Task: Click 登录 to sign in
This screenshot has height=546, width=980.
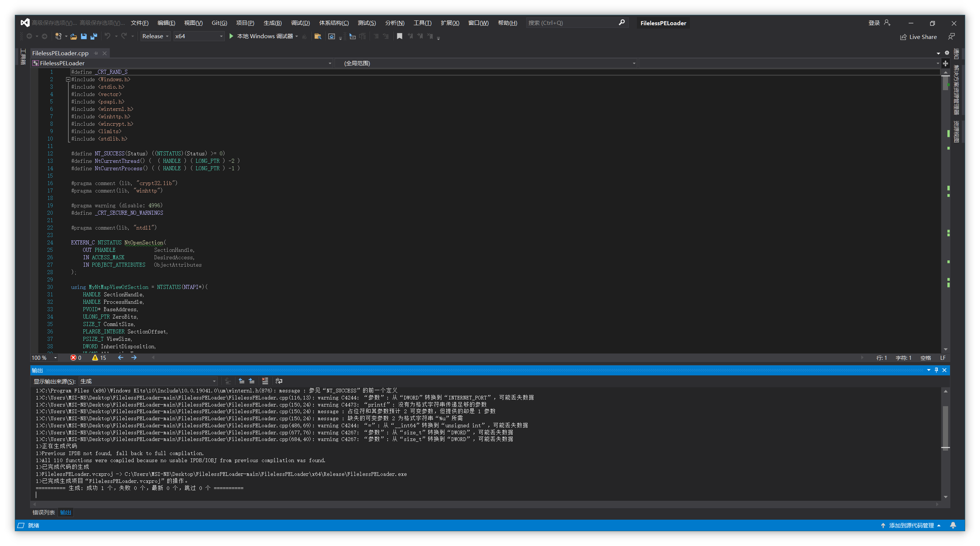Action: click(x=874, y=23)
